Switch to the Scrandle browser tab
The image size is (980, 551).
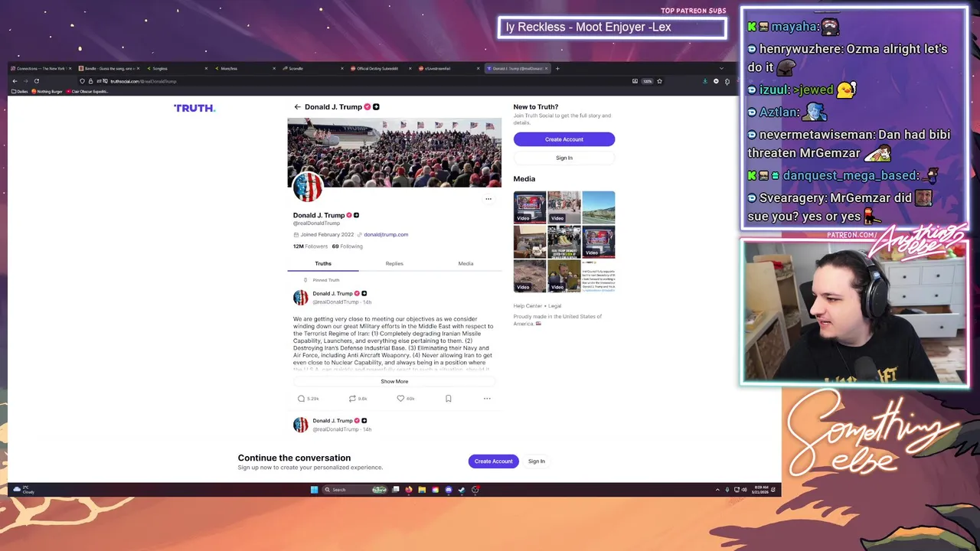314,68
